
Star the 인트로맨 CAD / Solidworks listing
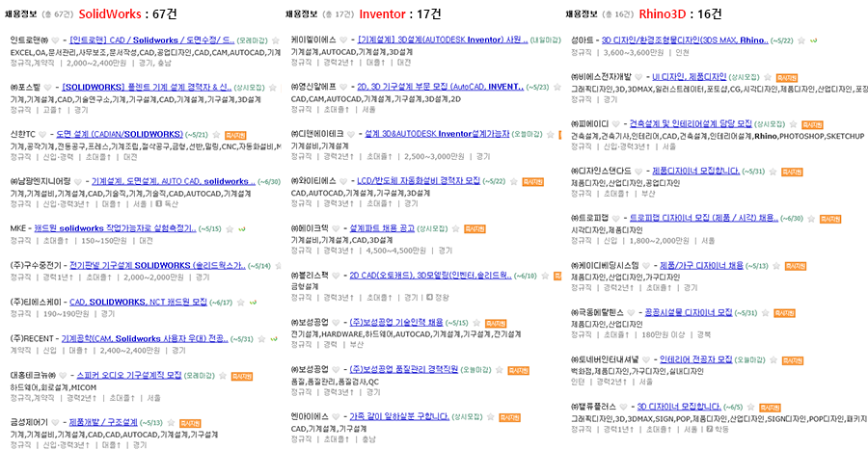pos(276,40)
